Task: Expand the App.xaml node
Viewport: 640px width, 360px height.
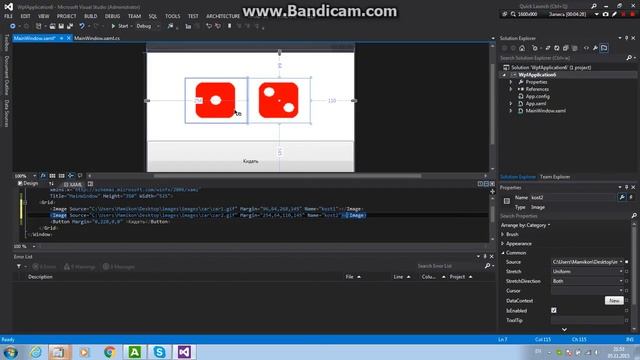Action: click(x=511, y=104)
